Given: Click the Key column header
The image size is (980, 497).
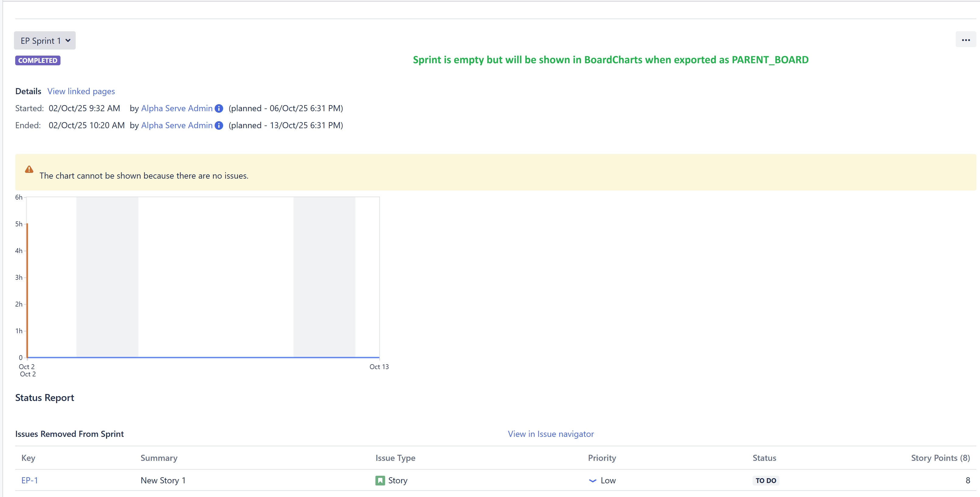Looking at the screenshot, I should tap(28, 458).
